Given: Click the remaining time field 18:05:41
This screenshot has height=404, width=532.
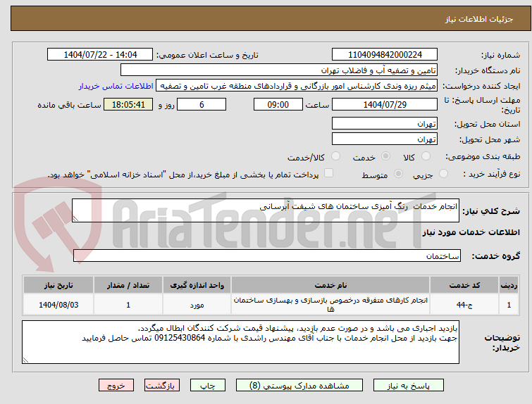Looking at the screenshot, I should tap(128, 104).
